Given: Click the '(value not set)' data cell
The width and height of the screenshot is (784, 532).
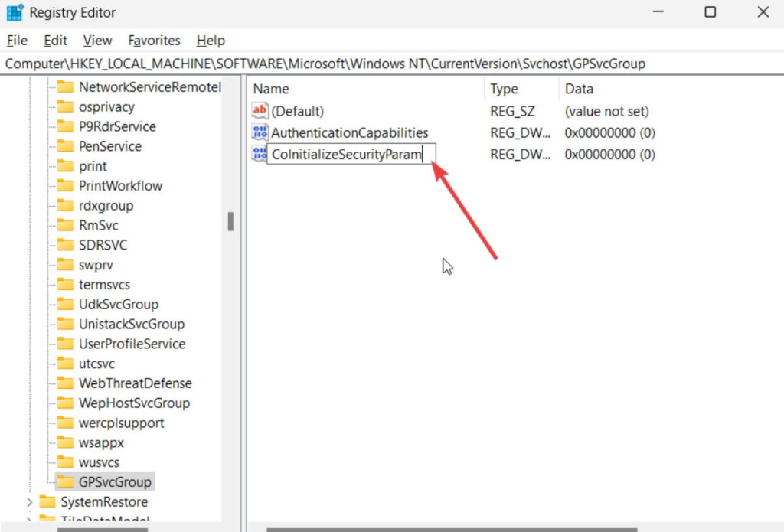Looking at the screenshot, I should (x=606, y=111).
